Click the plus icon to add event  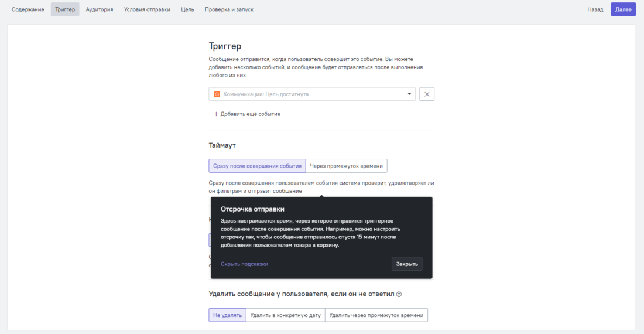pyautogui.click(x=216, y=114)
